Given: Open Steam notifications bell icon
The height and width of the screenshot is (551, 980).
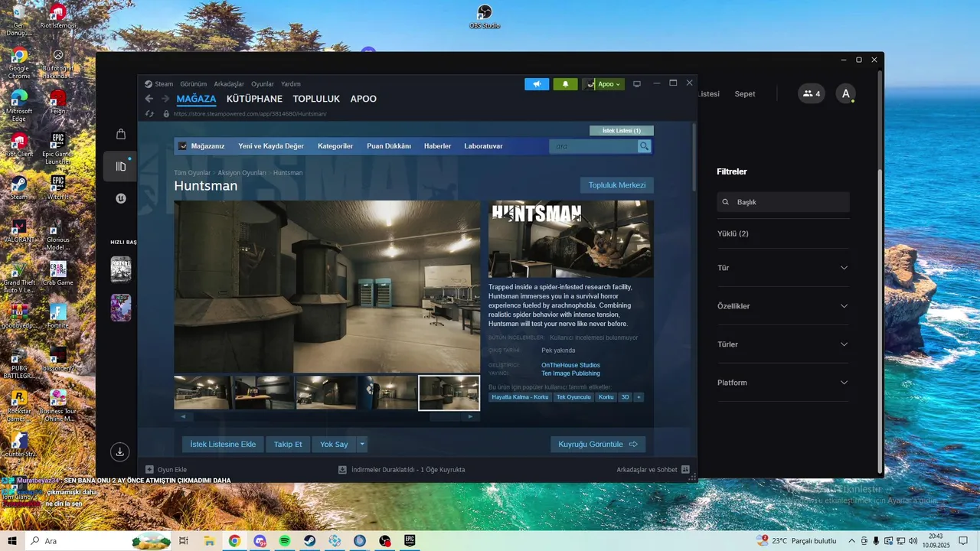Looking at the screenshot, I should [x=565, y=84].
